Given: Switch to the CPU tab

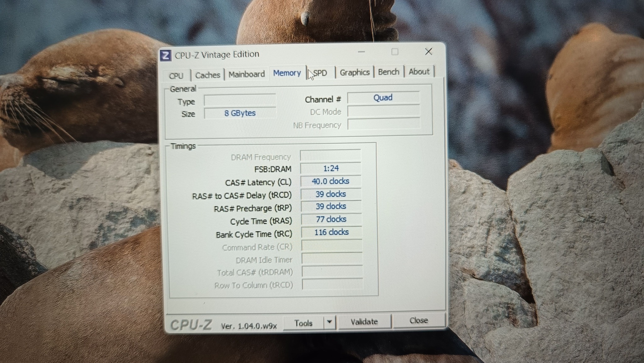Looking at the screenshot, I should (176, 76).
